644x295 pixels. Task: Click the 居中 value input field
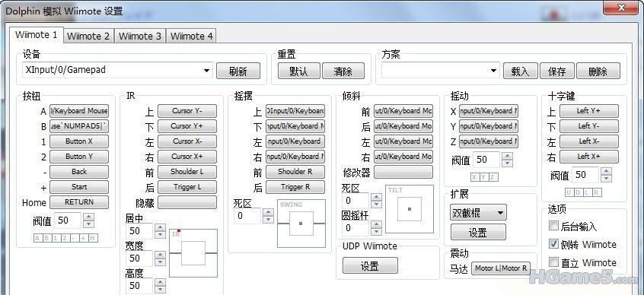coord(139,231)
